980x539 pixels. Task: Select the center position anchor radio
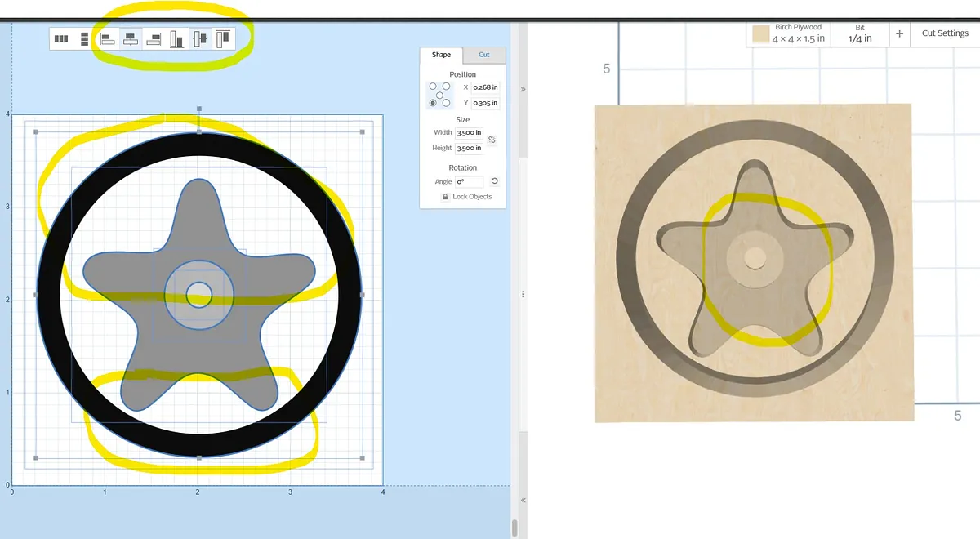439,95
